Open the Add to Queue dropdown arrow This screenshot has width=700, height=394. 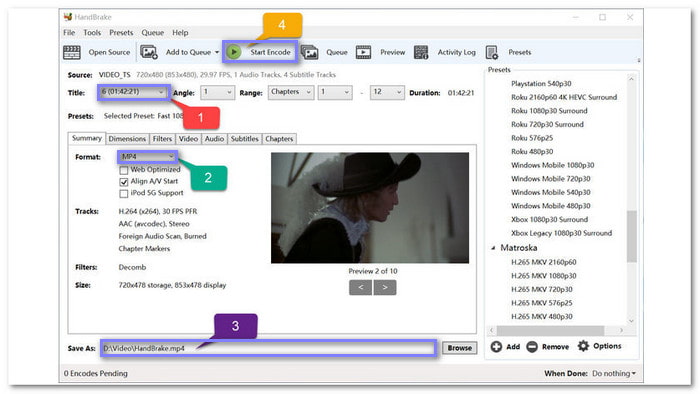pyautogui.click(x=217, y=52)
